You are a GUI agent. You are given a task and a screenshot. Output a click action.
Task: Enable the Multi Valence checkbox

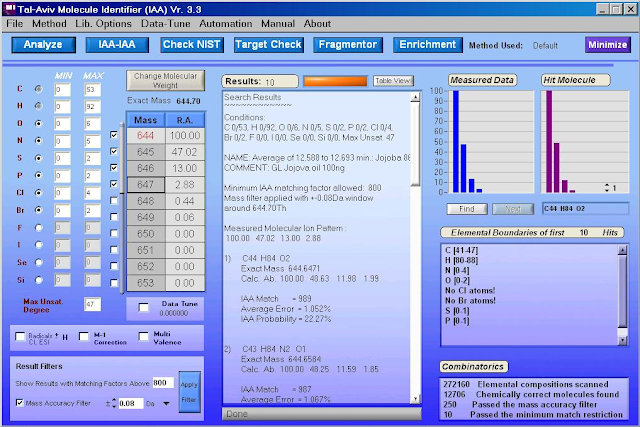(x=143, y=336)
